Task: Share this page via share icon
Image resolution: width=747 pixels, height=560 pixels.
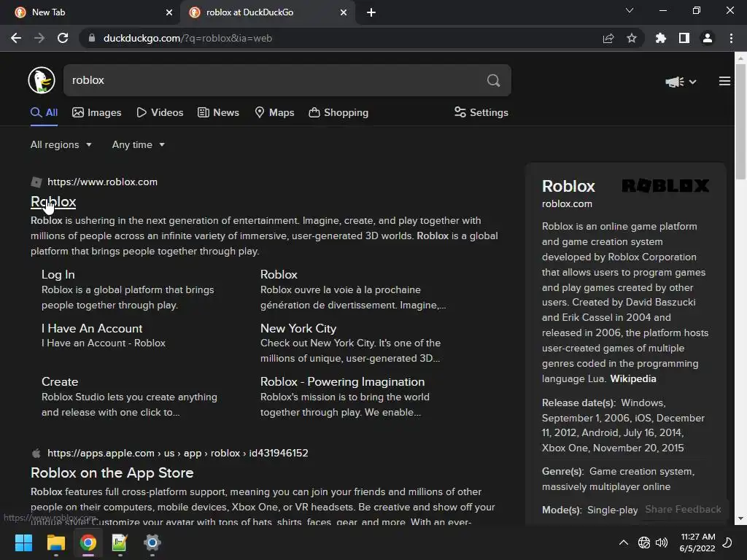Action: coord(608,38)
